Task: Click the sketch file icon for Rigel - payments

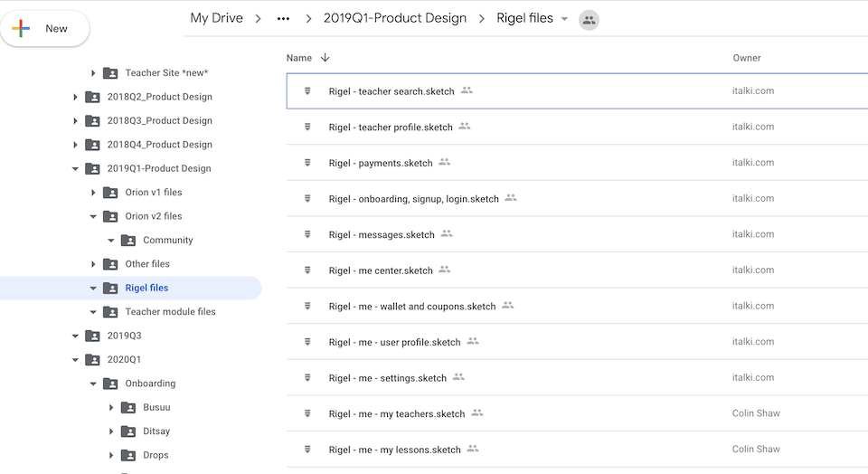Action: (x=308, y=163)
